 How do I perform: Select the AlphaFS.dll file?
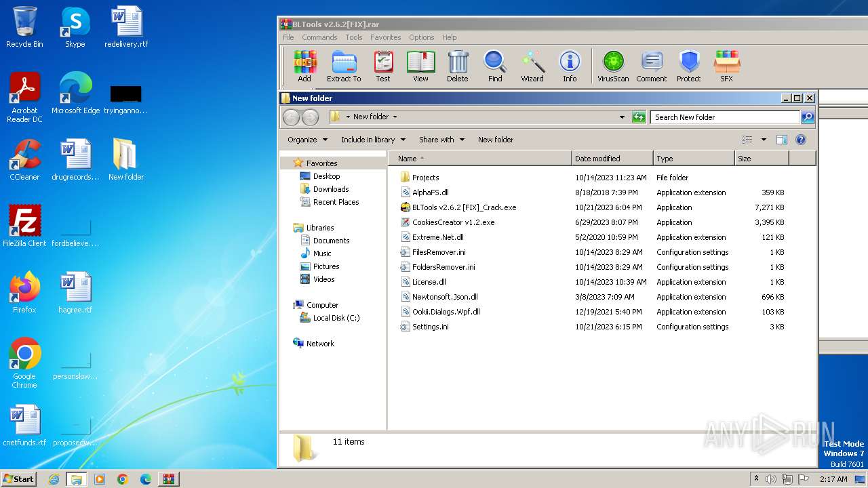430,192
